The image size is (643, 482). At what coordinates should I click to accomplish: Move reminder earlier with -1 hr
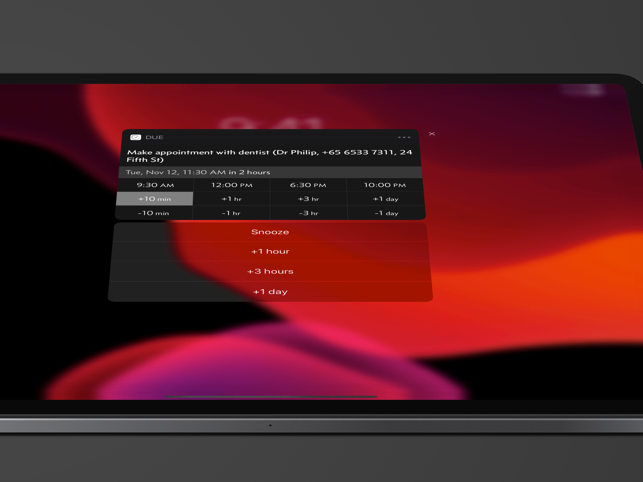[x=231, y=213]
